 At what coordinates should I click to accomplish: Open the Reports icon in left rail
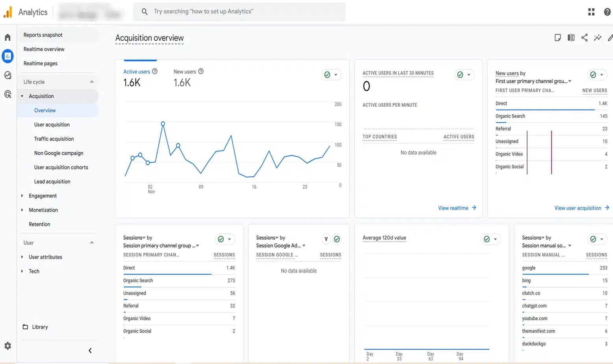(7, 56)
